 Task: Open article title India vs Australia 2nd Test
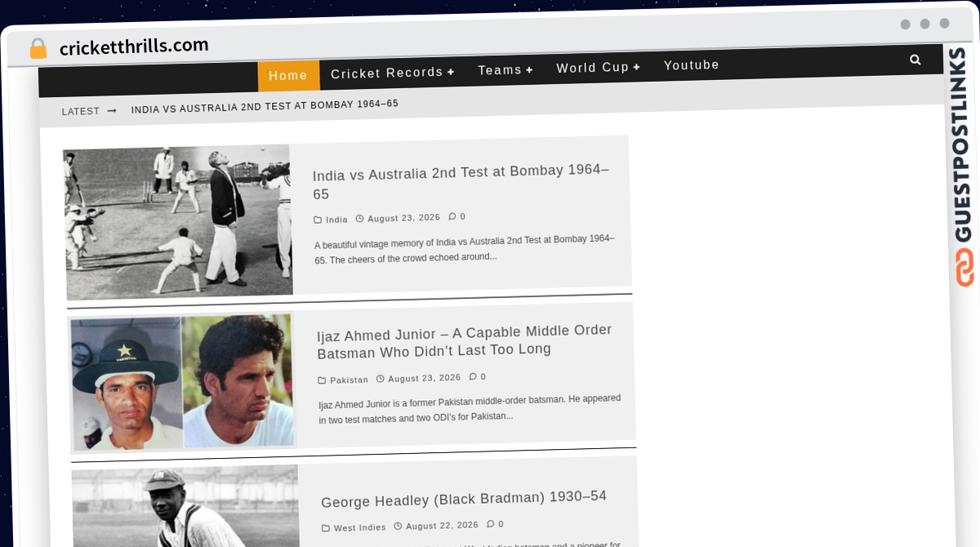(461, 182)
